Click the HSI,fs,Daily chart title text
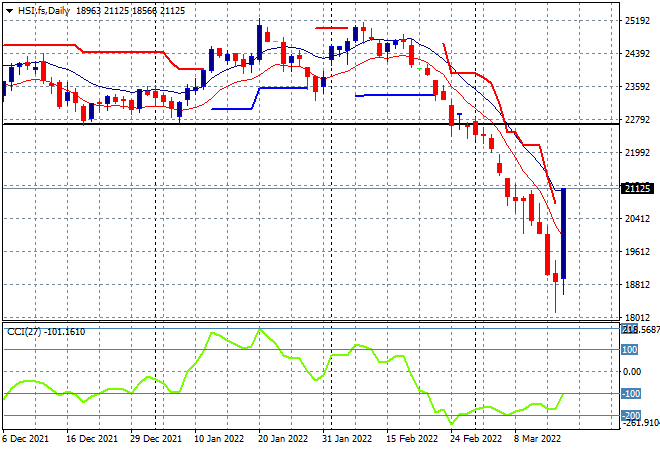This screenshot has width=660, height=450. tap(43, 11)
